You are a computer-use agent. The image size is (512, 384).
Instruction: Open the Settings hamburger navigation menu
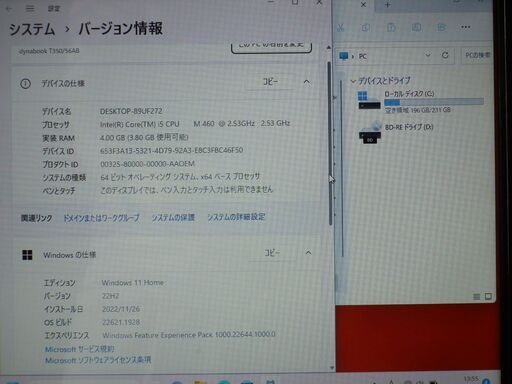(x=30, y=9)
